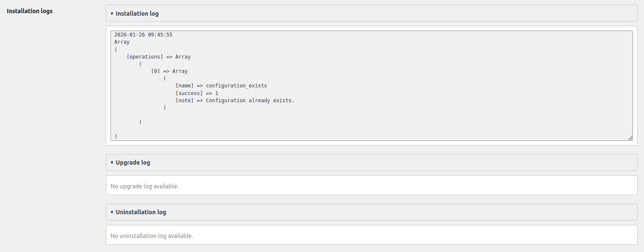This screenshot has width=644, height=252.
Task: Grab the textarea resize handle corner
Action: point(630,138)
